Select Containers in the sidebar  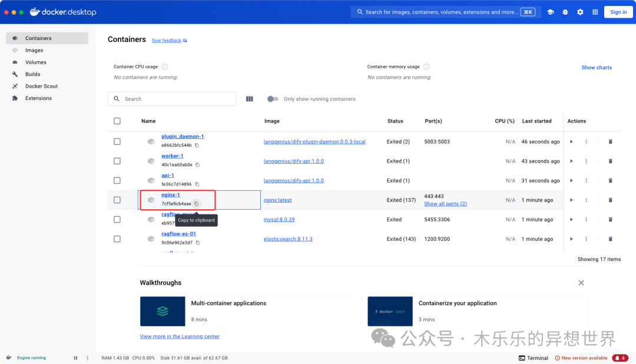click(x=47, y=38)
